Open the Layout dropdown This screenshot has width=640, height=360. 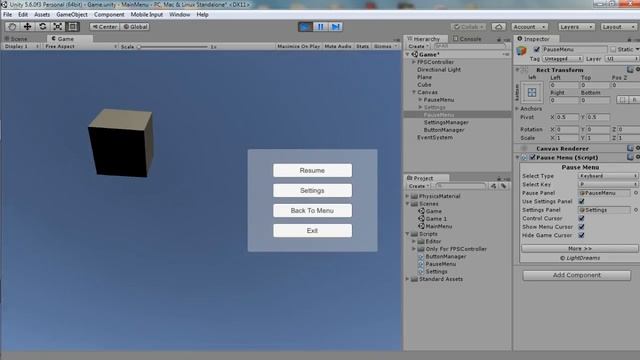point(618,27)
